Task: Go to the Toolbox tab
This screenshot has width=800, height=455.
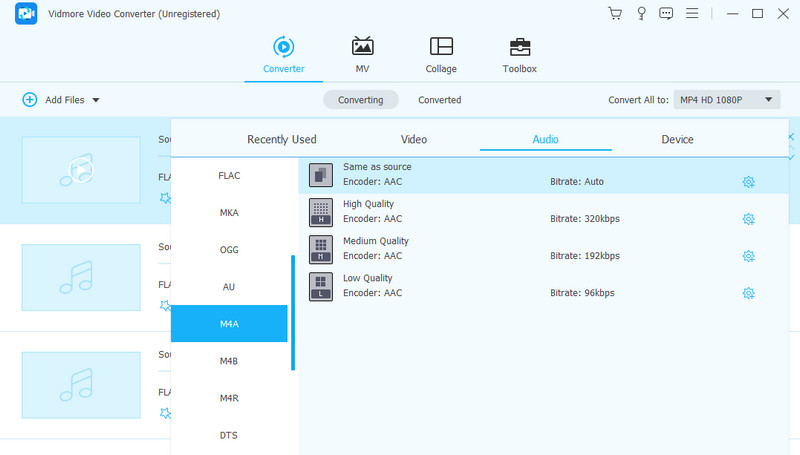Action: pos(519,55)
